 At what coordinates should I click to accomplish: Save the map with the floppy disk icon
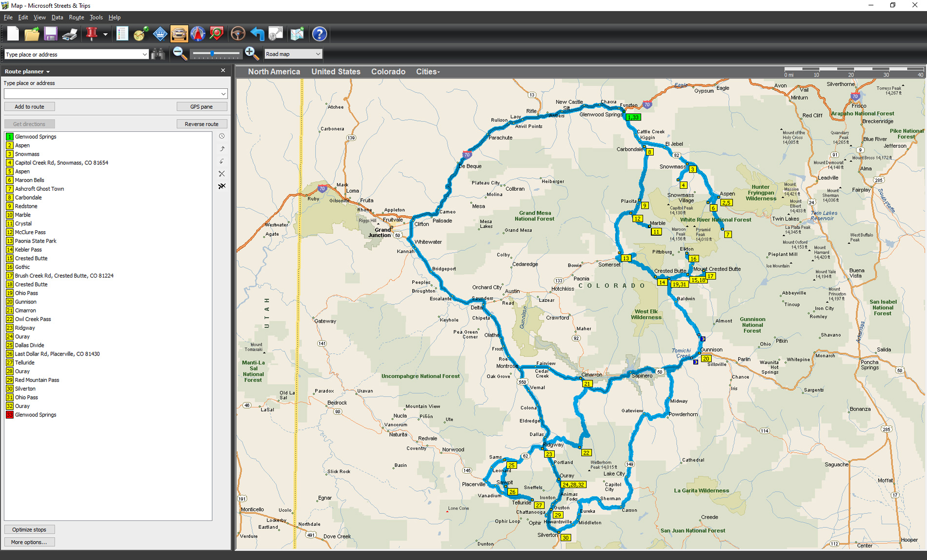pos(51,34)
